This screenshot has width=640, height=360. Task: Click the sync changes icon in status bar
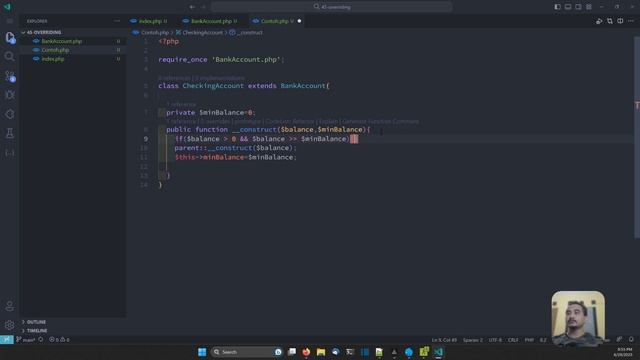(41, 340)
